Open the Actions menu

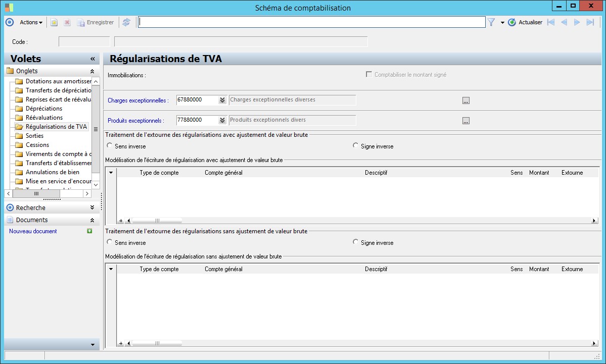[31, 22]
